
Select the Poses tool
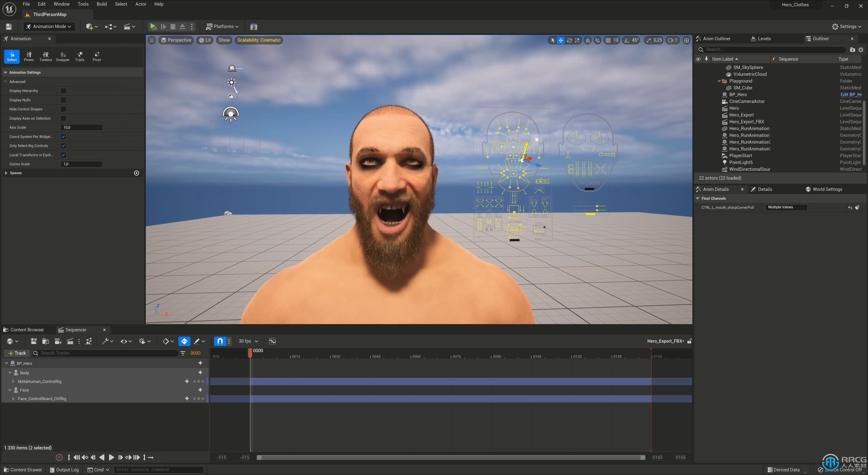[x=29, y=56]
